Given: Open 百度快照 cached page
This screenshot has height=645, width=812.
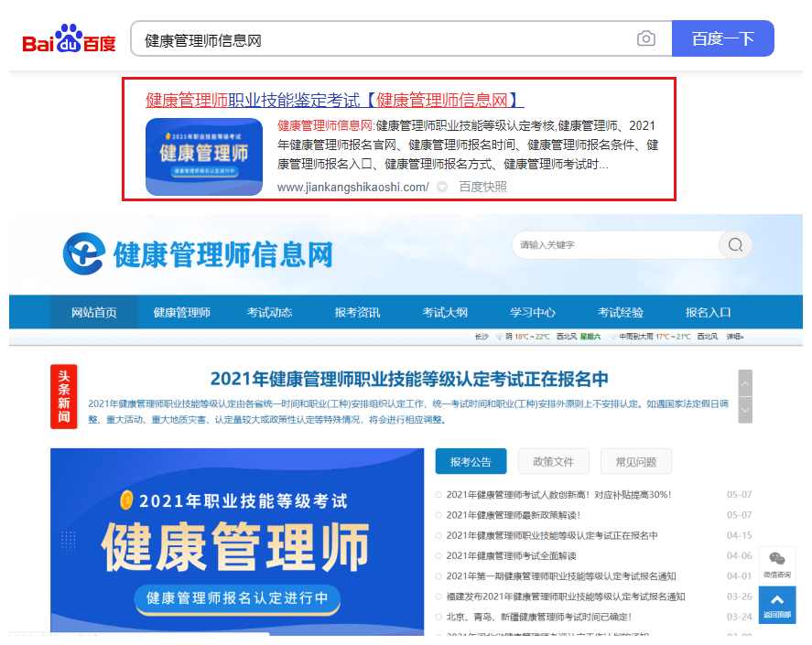Looking at the screenshot, I should coord(482,187).
